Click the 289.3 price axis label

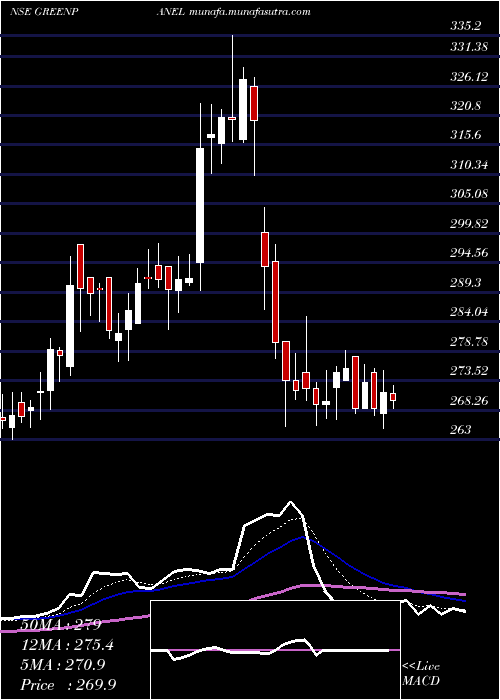click(x=465, y=283)
